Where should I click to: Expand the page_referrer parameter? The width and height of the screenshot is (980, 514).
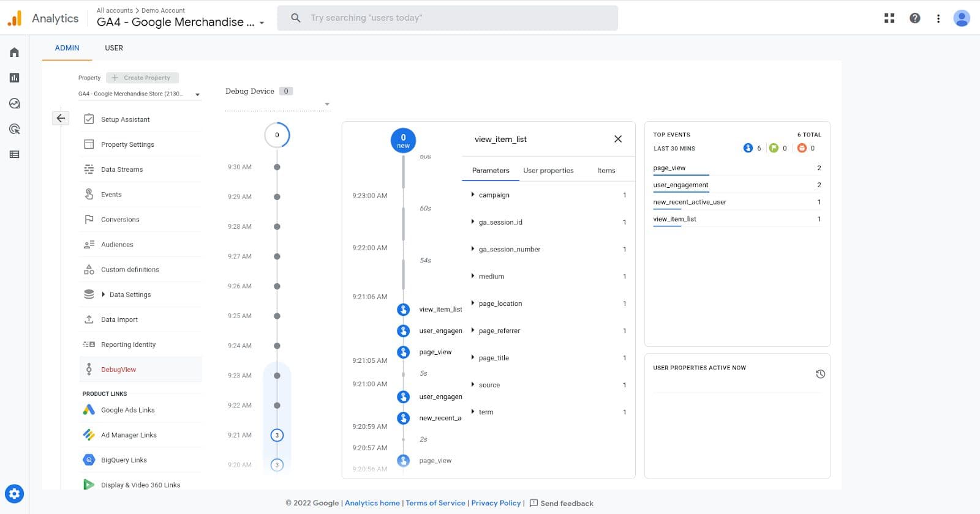pyautogui.click(x=472, y=330)
